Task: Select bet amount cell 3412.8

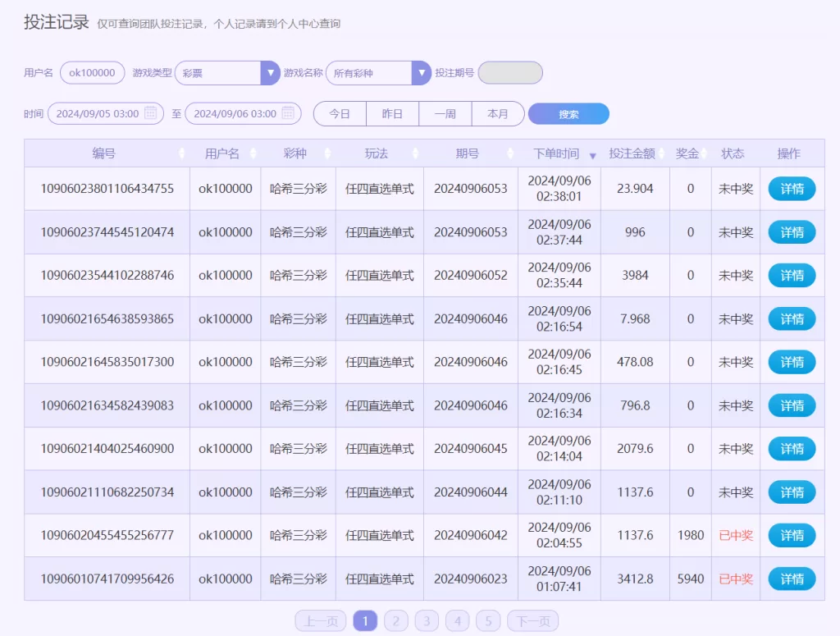Action: (x=635, y=579)
